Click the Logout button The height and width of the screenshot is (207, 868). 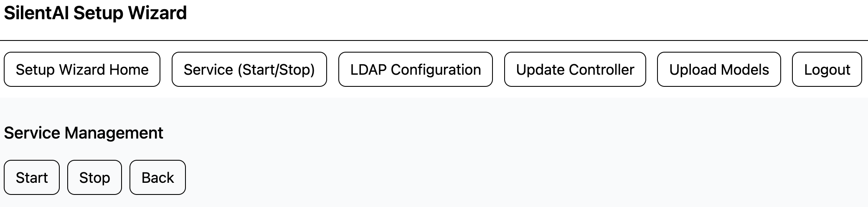click(827, 69)
